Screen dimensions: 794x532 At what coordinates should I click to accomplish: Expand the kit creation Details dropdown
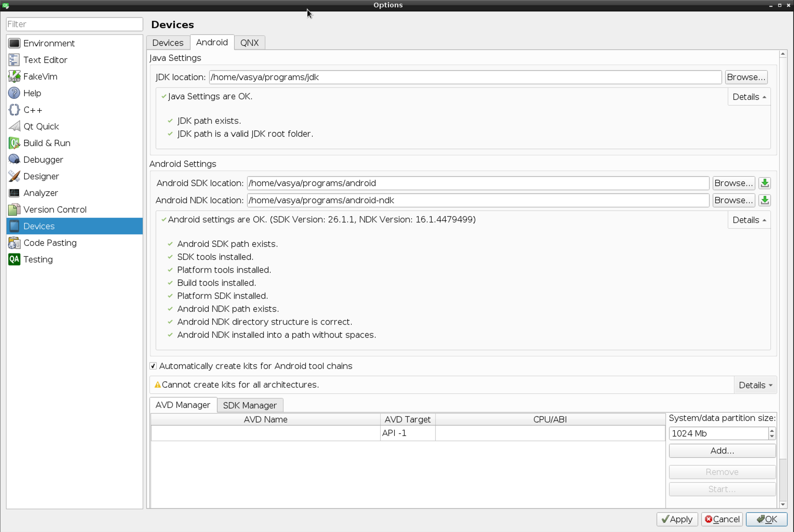(x=754, y=385)
